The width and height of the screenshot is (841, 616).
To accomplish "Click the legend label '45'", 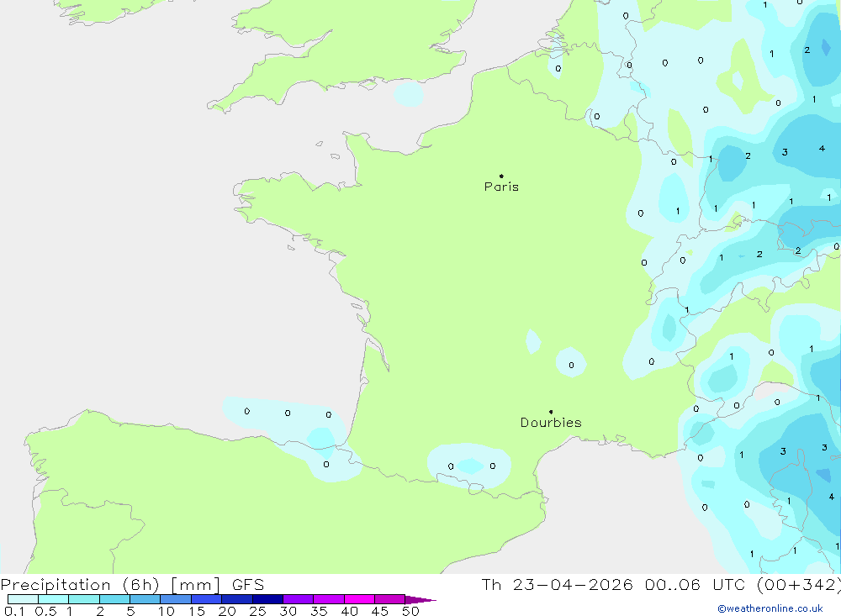I will (380, 611).
